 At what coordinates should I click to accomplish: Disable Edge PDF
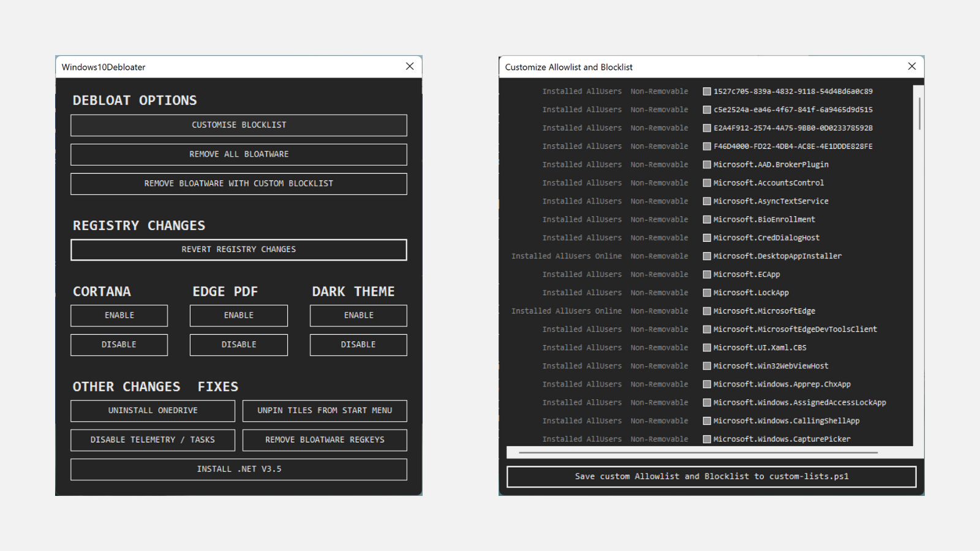[x=239, y=345]
